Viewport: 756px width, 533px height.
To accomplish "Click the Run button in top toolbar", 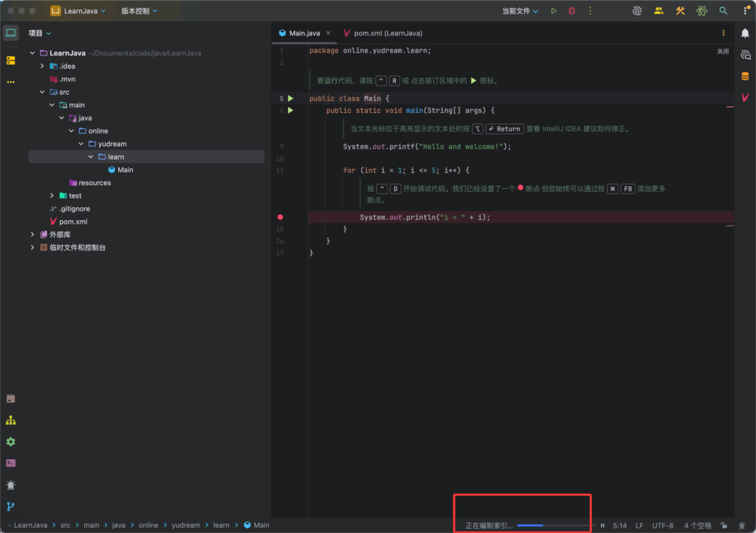I will pos(554,11).
